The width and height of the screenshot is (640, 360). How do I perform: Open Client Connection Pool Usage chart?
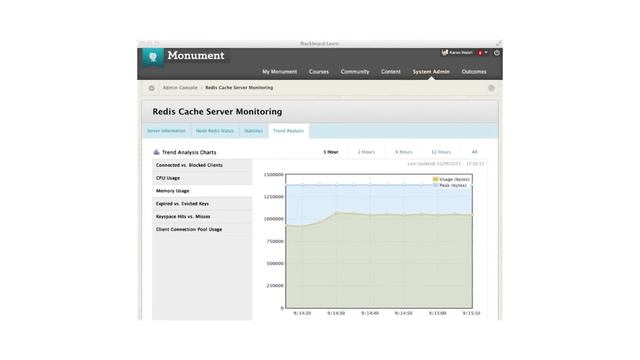pos(202,229)
